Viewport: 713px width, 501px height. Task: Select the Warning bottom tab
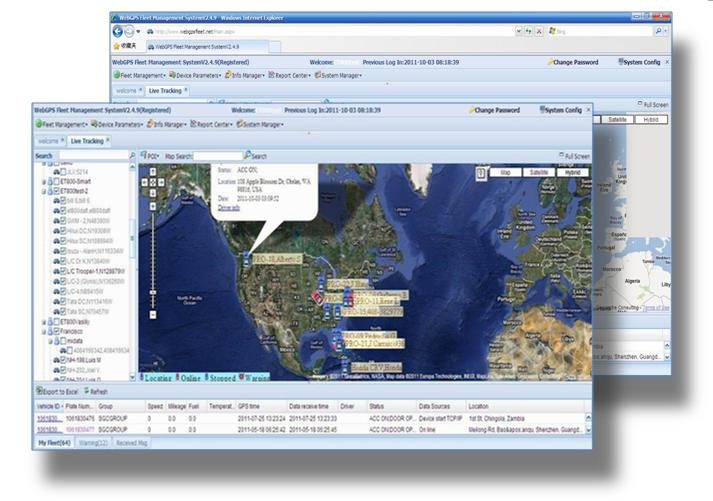(93, 443)
